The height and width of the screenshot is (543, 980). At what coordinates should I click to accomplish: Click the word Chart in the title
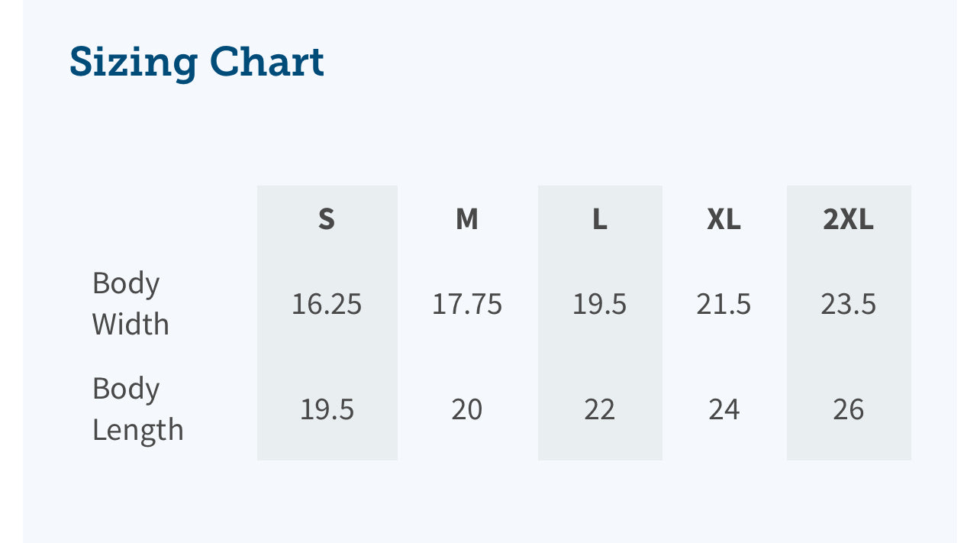tap(267, 61)
